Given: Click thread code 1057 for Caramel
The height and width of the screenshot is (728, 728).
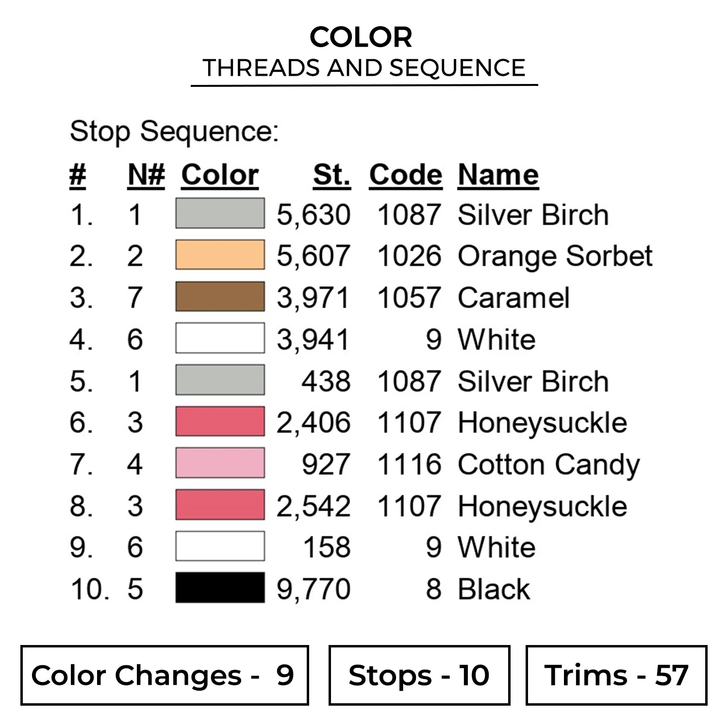Looking at the screenshot, I should click(409, 298).
